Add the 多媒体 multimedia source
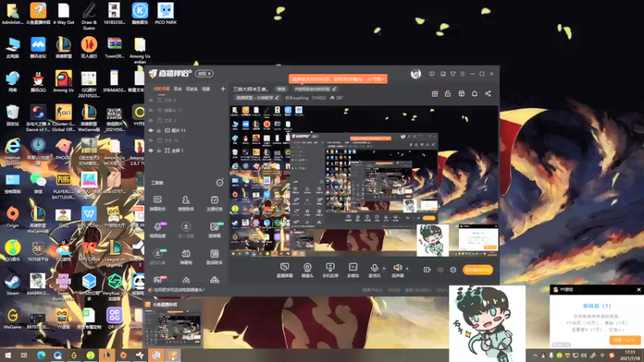644x362 pixels. point(353,270)
